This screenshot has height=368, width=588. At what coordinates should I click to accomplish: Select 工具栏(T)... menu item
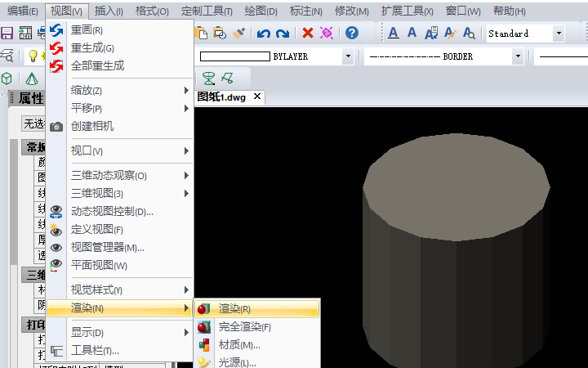120,351
